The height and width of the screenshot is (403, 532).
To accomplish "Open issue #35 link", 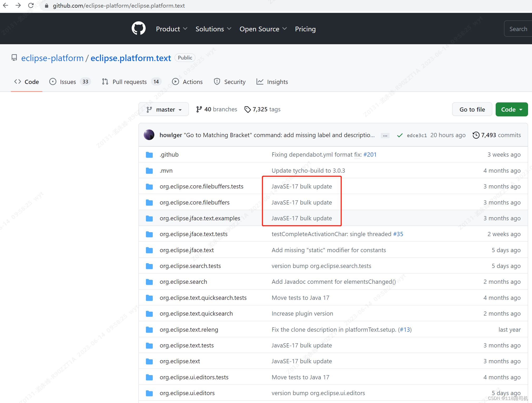I will coord(398,234).
